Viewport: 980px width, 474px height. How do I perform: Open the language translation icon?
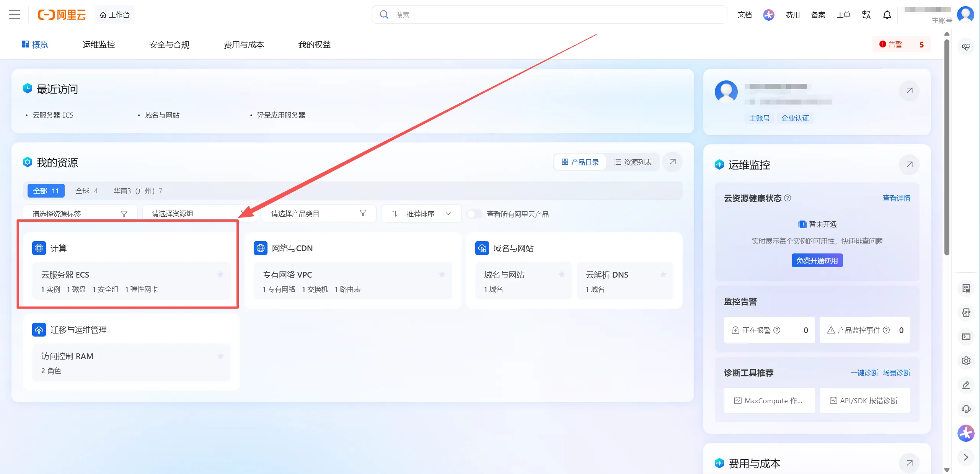[866, 15]
